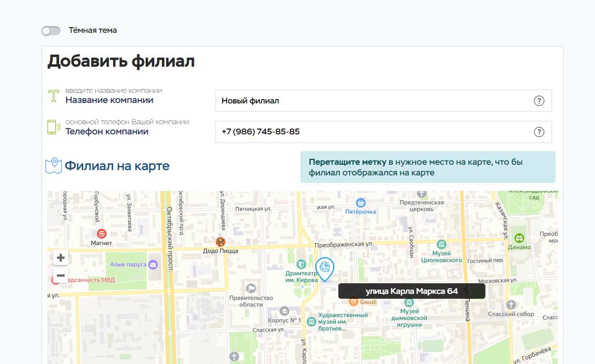Image resolution: width=595 pixels, height=364 pixels.
Task: Click the Додо Пицца icon on map
Action: pyautogui.click(x=221, y=242)
